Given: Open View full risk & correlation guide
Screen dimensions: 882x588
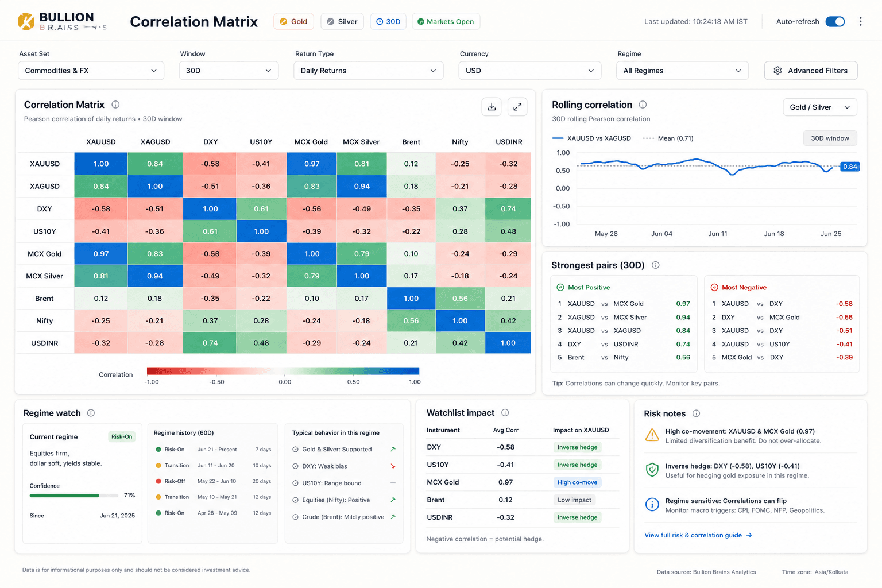Looking at the screenshot, I should [698, 535].
